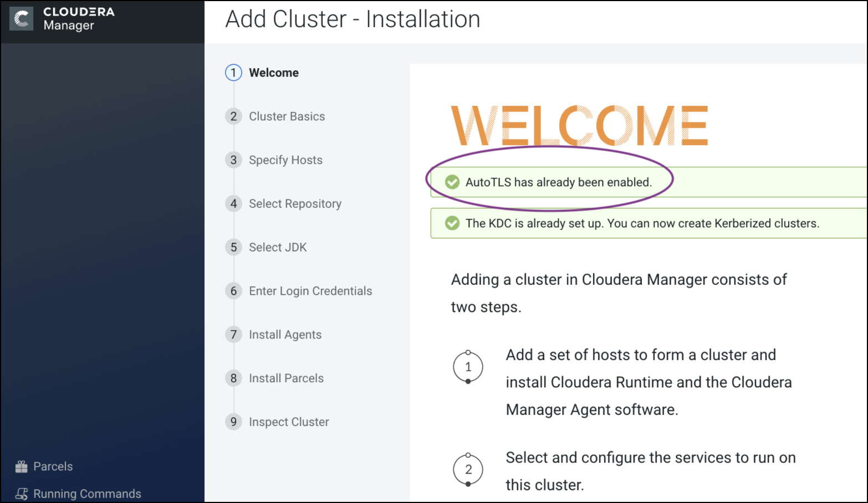868x503 pixels.
Task: Jump to Select Repository step
Action: point(295,204)
